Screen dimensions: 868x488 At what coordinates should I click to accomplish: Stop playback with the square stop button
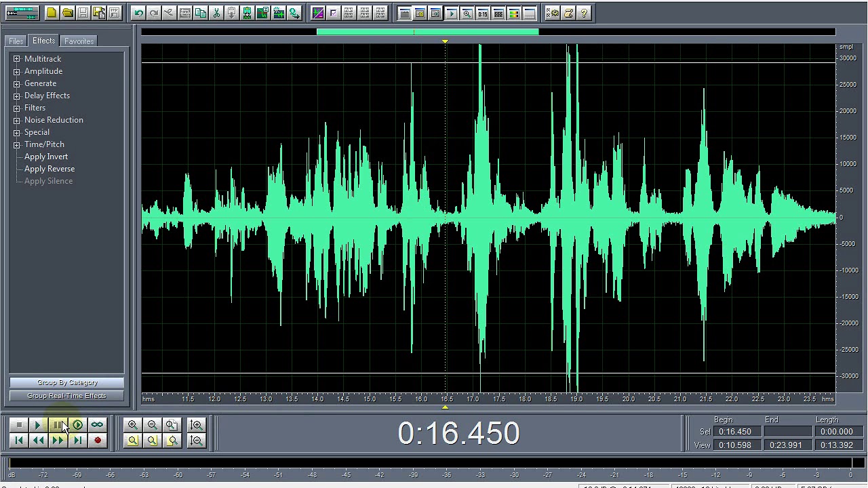pos(19,425)
